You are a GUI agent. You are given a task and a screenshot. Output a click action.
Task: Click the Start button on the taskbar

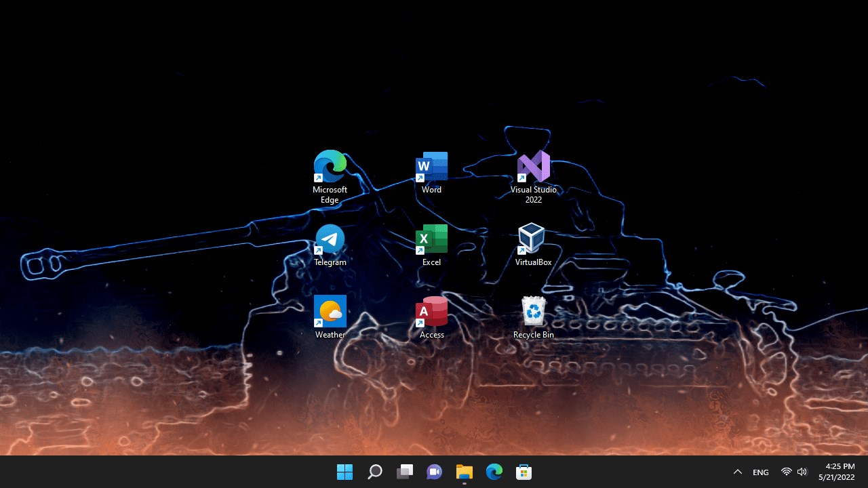pos(344,471)
